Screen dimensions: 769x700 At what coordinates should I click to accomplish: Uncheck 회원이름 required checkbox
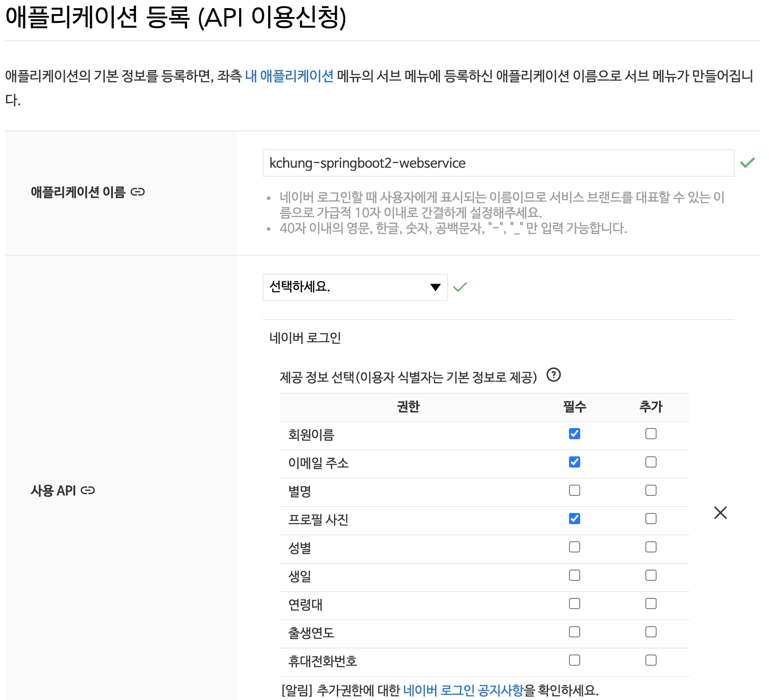click(x=574, y=434)
